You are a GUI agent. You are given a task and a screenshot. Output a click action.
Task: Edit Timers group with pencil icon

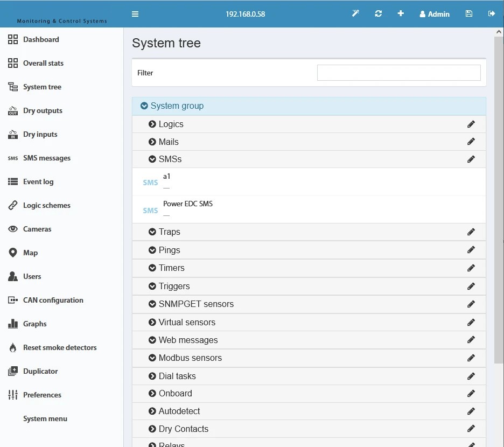tap(471, 268)
